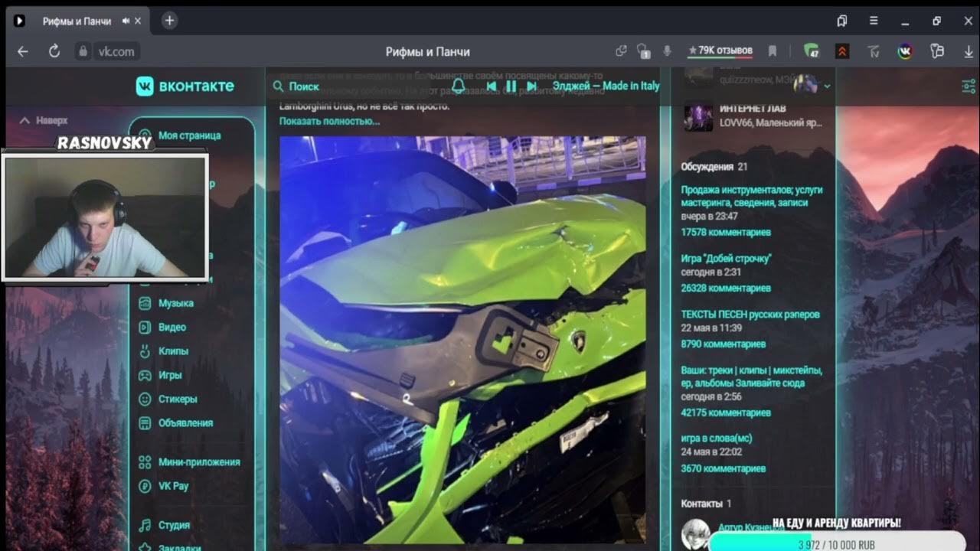Image resolution: width=980 pixels, height=551 pixels.
Task: Open 8790 комментариев link
Action: tap(723, 344)
